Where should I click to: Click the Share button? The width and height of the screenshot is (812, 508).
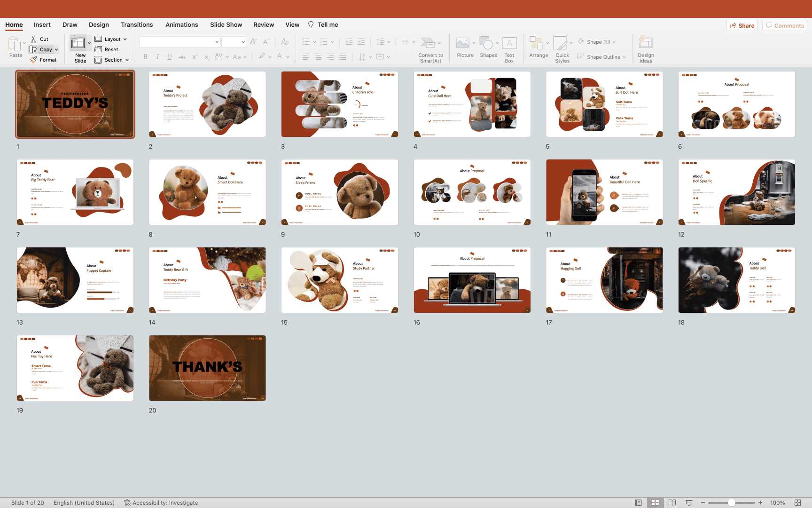coord(742,25)
